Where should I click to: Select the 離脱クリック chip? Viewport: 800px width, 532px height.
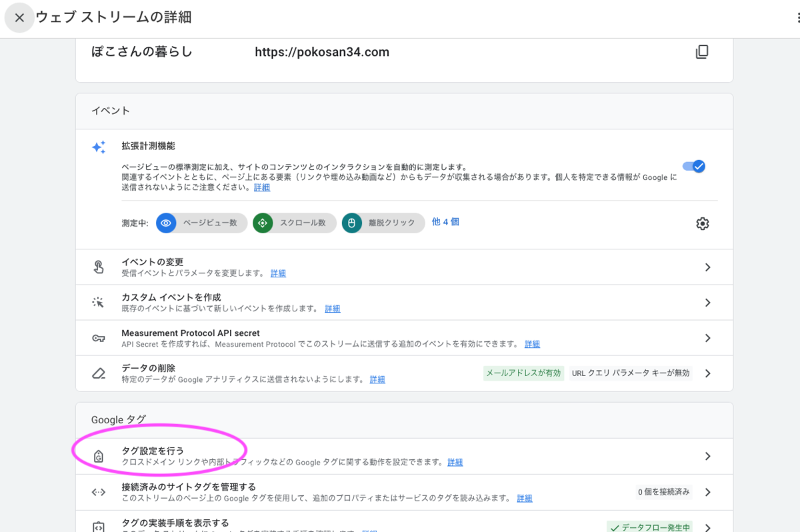(383, 223)
